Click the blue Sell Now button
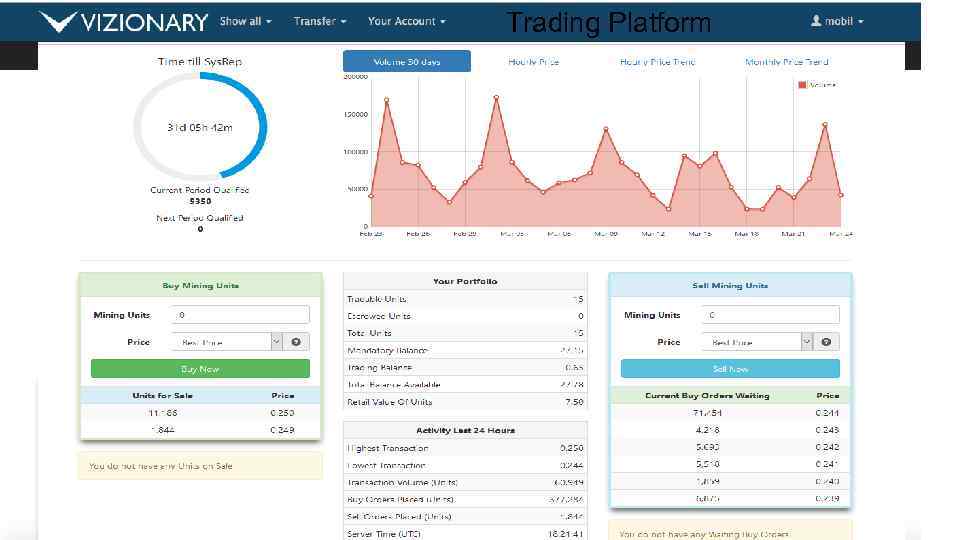Viewport: 960px width, 540px height. 730,369
